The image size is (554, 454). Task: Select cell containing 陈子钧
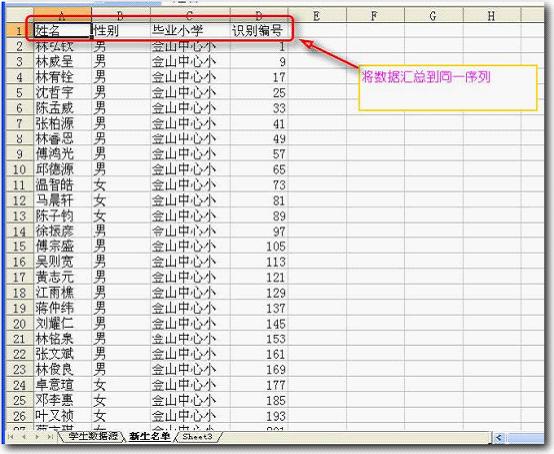click(x=62, y=216)
